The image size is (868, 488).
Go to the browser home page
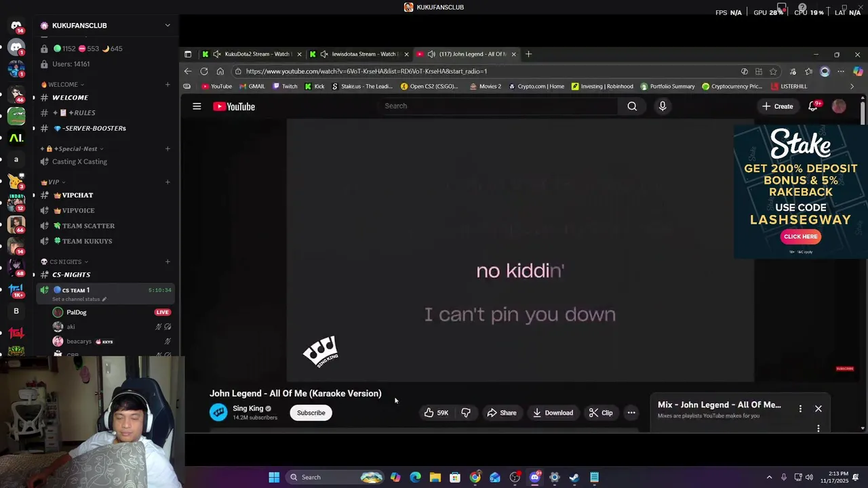tap(220, 71)
